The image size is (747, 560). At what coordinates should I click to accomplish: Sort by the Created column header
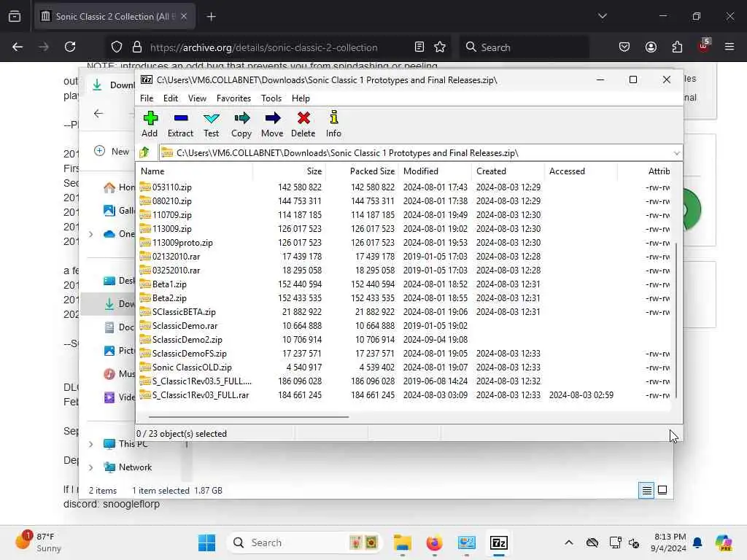coord(508,171)
